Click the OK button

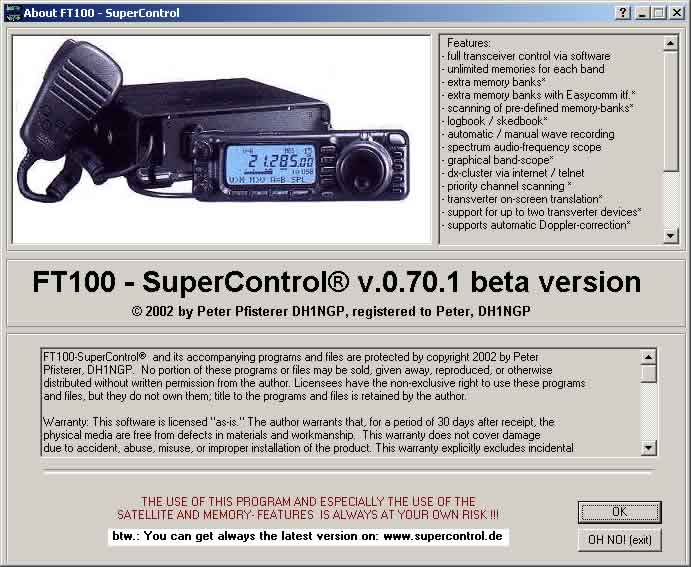point(619,512)
